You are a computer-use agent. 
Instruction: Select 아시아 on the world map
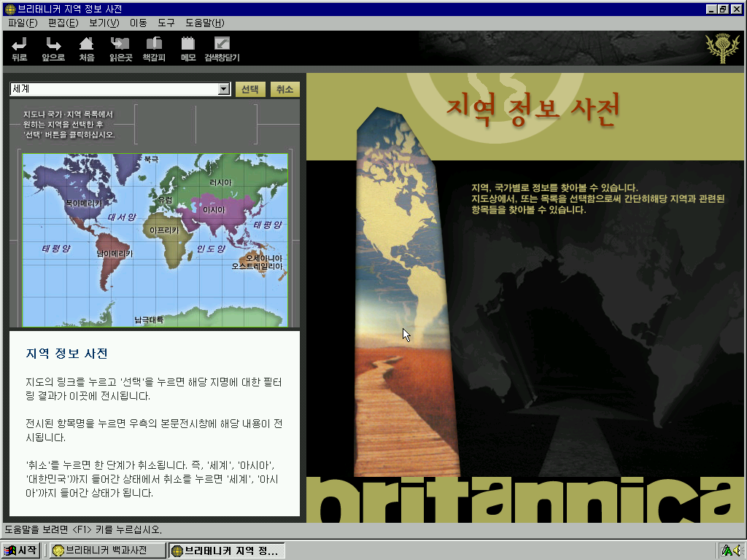[x=214, y=210]
